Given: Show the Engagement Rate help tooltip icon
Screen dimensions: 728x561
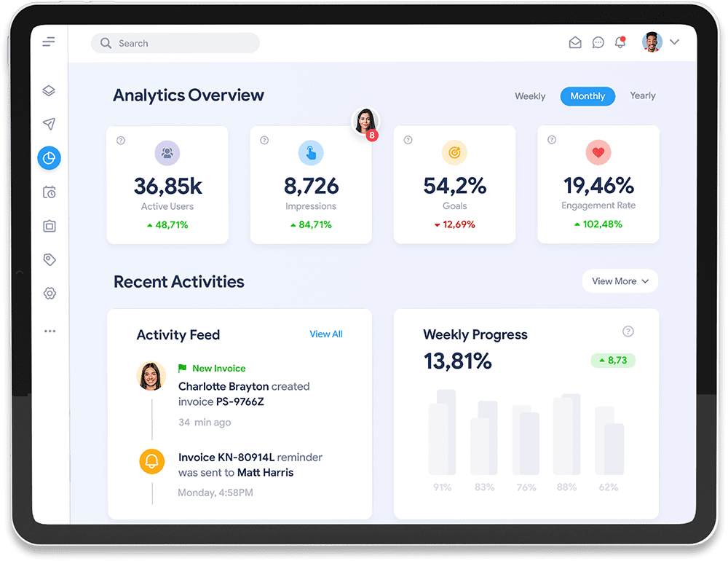Looking at the screenshot, I should coord(552,141).
